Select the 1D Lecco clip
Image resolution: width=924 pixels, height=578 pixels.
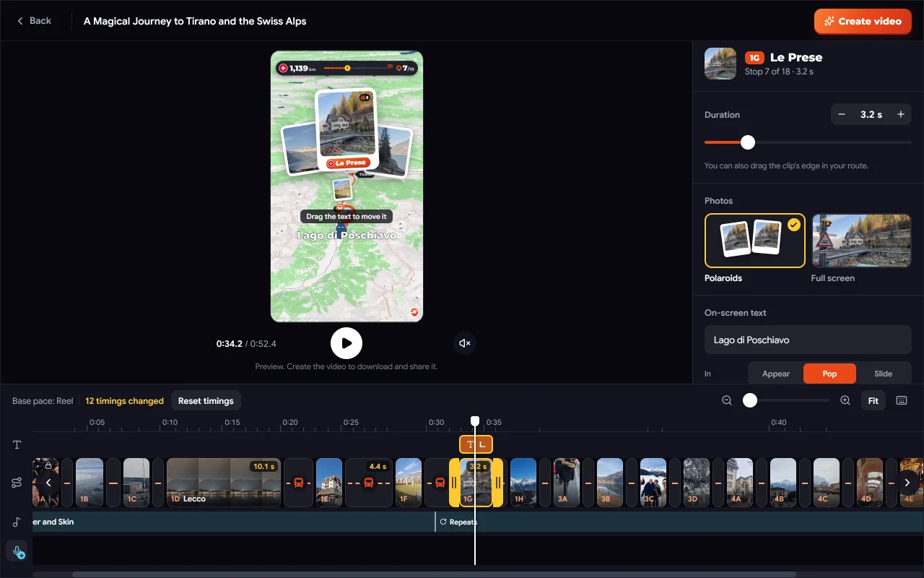click(223, 482)
